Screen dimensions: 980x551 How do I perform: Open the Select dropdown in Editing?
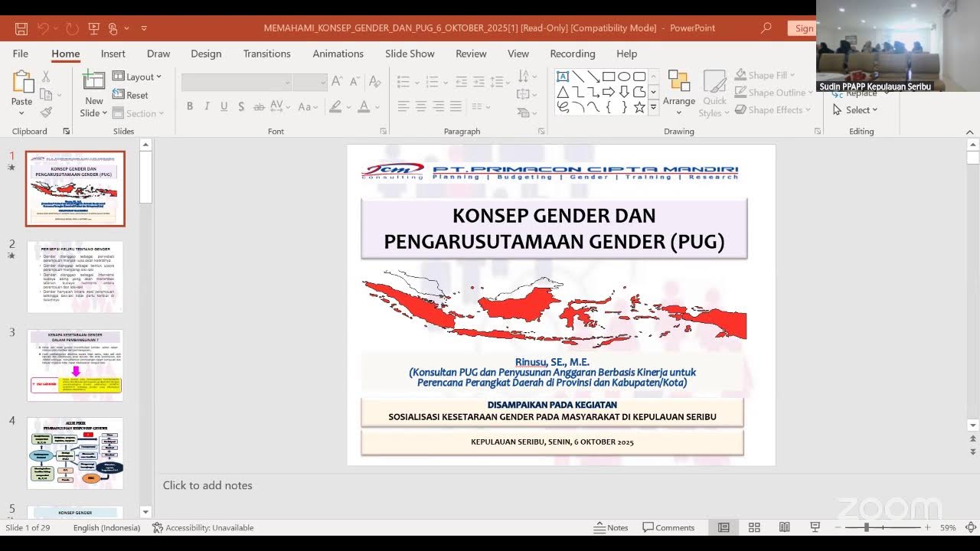[855, 110]
